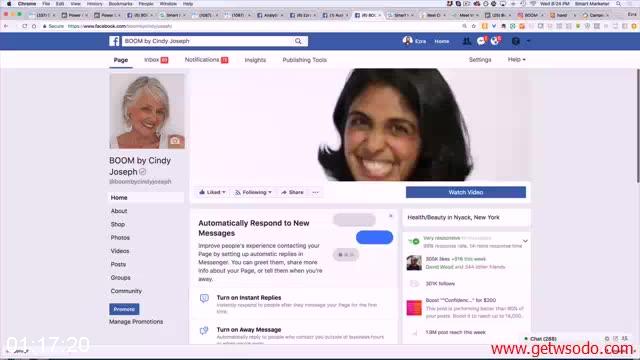
Task: Open the friend requests icon
Action: tap(467, 41)
